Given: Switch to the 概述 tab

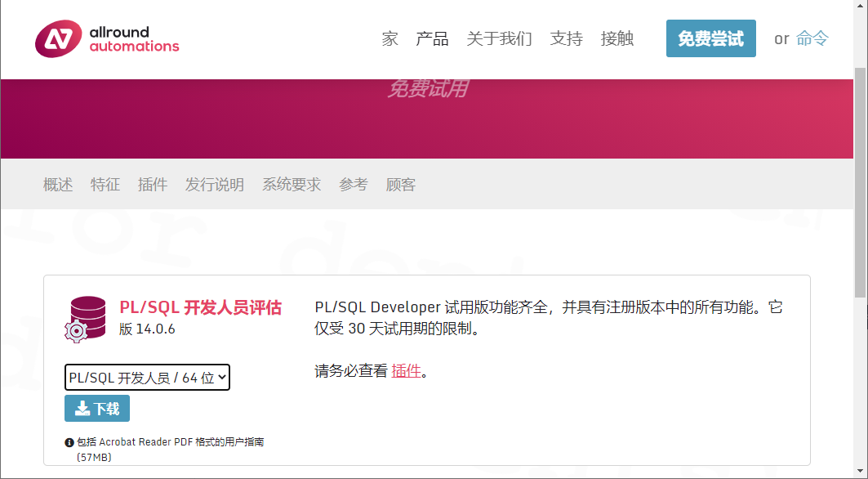Looking at the screenshot, I should pos(58,184).
